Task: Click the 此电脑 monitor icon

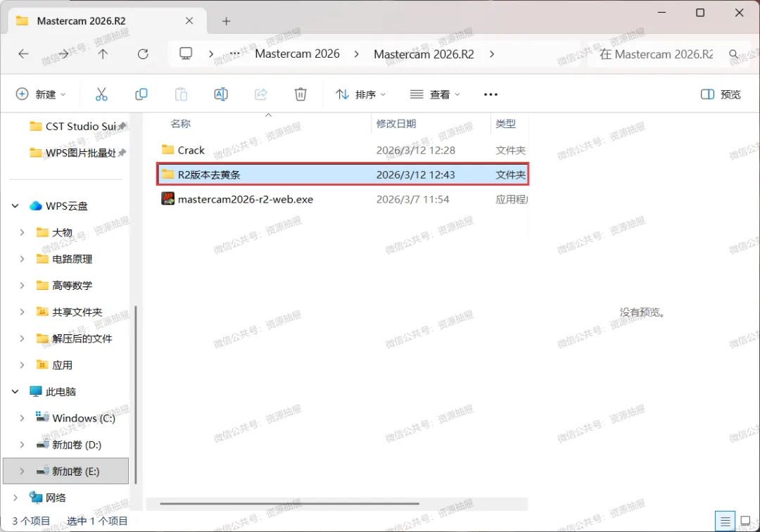Action: tap(35, 391)
